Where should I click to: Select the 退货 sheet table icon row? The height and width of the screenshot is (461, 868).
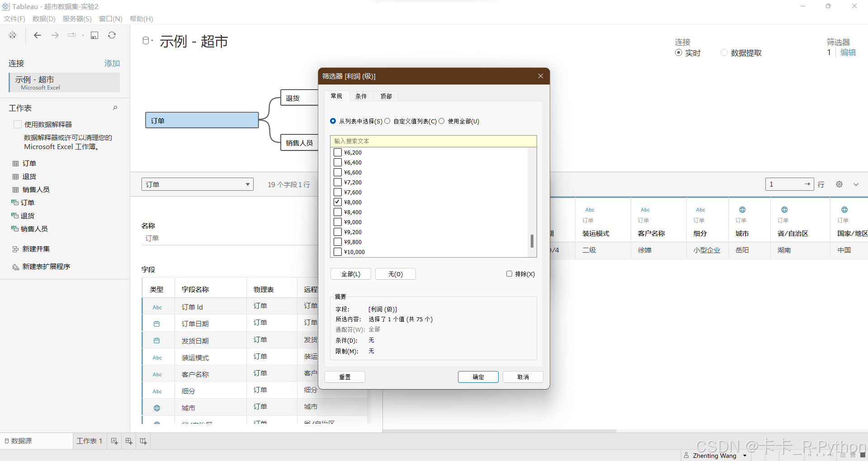[x=24, y=176]
